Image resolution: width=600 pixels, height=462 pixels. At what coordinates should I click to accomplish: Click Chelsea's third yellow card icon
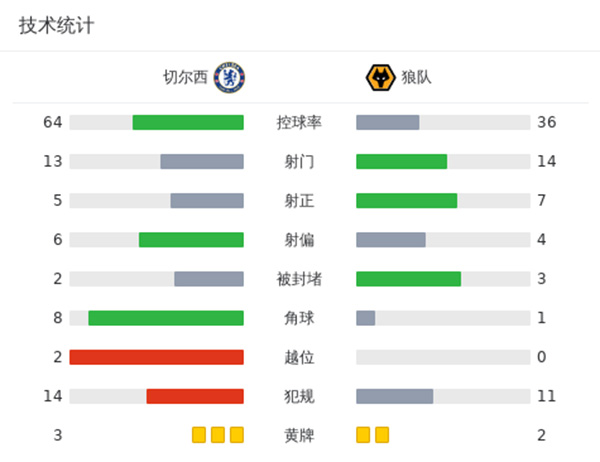coord(237,435)
